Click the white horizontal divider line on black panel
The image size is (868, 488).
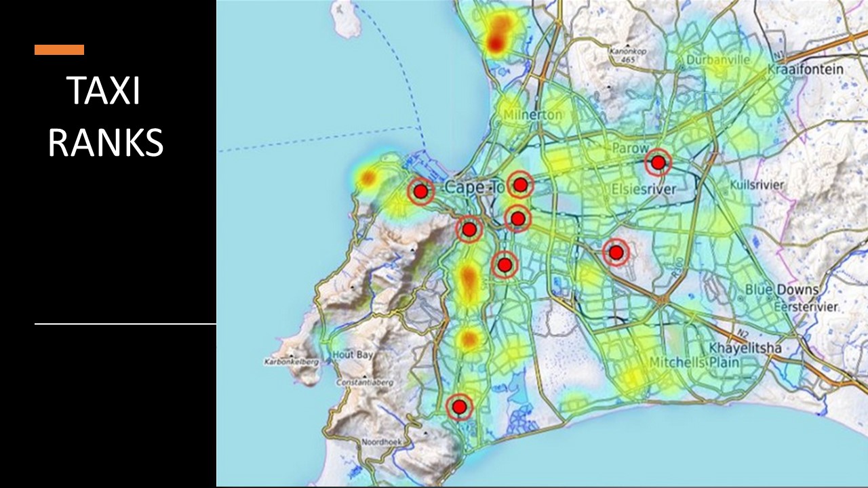[125, 324]
